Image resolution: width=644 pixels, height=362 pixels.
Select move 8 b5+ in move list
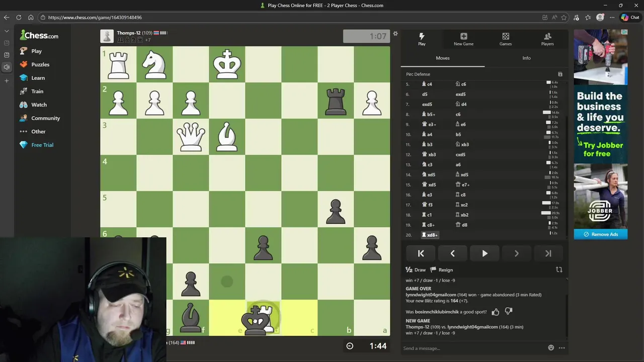pyautogui.click(x=428, y=114)
